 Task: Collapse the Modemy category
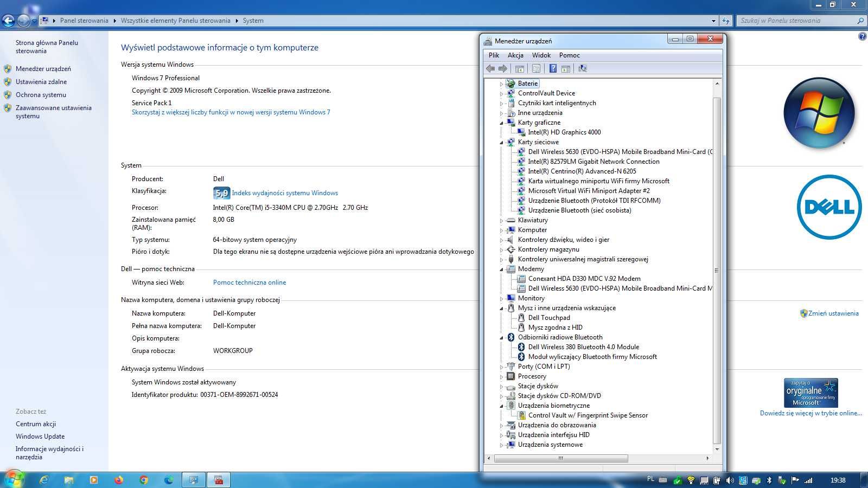click(501, 269)
